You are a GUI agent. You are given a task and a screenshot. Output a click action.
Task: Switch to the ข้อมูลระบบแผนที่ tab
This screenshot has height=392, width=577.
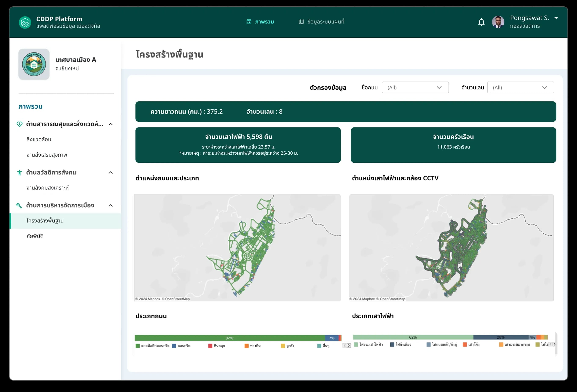tap(321, 22)
